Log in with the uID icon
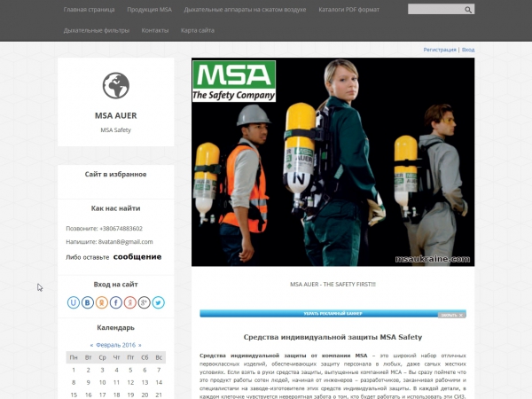This screenshot has width=532, height=399. [x=74, y=302]
